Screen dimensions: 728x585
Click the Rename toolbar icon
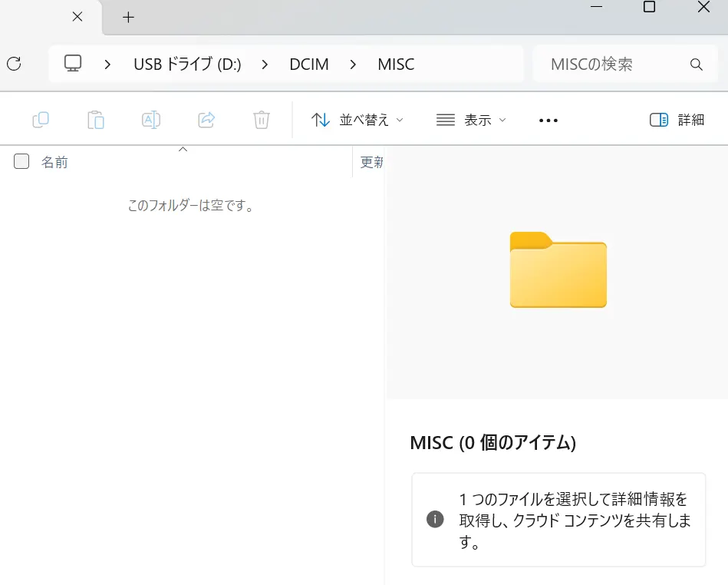point(151,120)
